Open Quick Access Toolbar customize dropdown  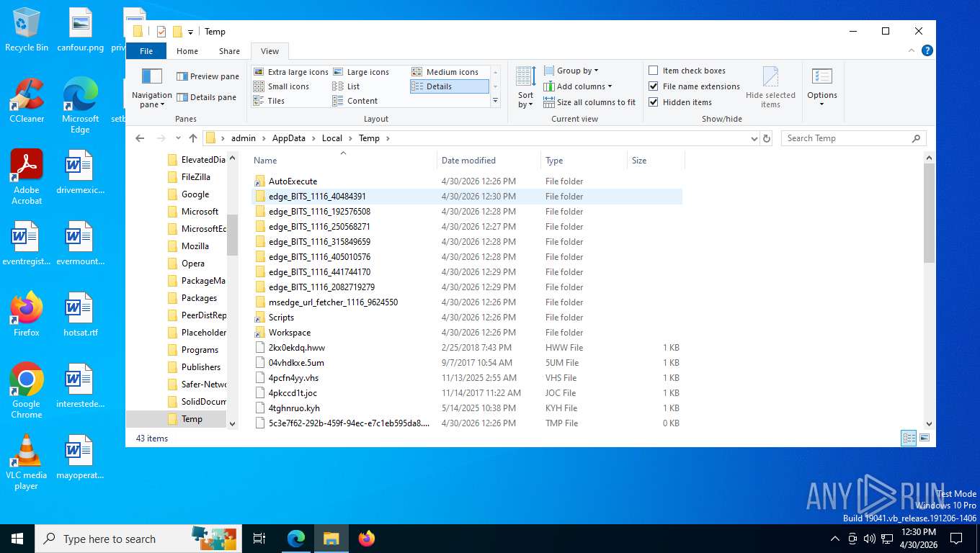[190, 32]
